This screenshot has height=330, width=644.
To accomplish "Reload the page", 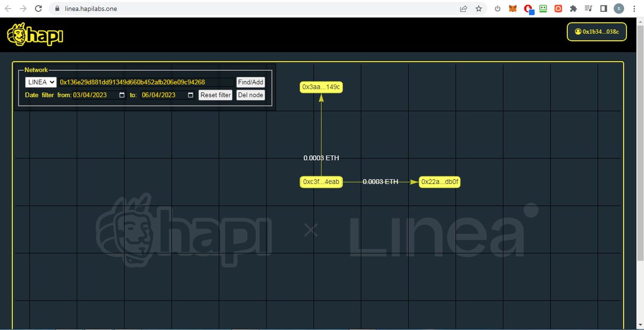I will (x=39, y=9).
